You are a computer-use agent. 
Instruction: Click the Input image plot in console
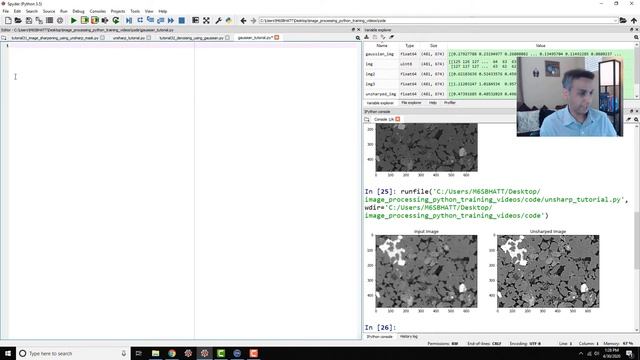tap(427, 271)
